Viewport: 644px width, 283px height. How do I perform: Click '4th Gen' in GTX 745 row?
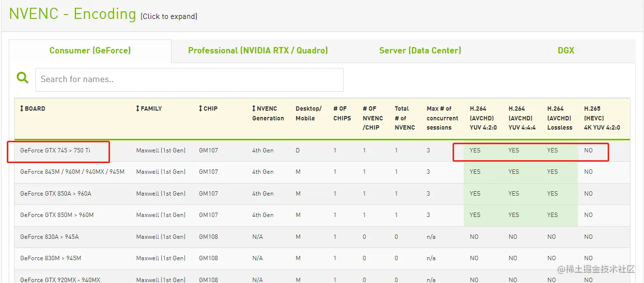point(263,150)
